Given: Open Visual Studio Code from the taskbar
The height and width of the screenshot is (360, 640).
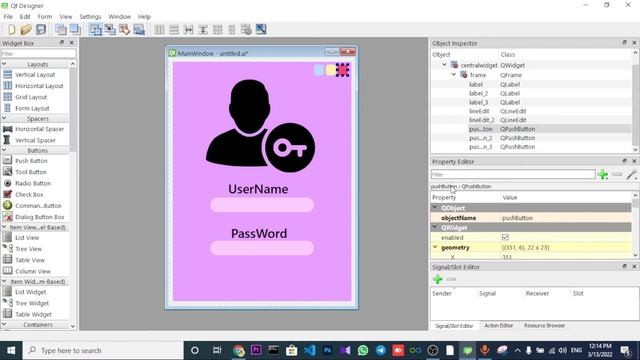Looking at the screenshot, I should click(310, 350).
